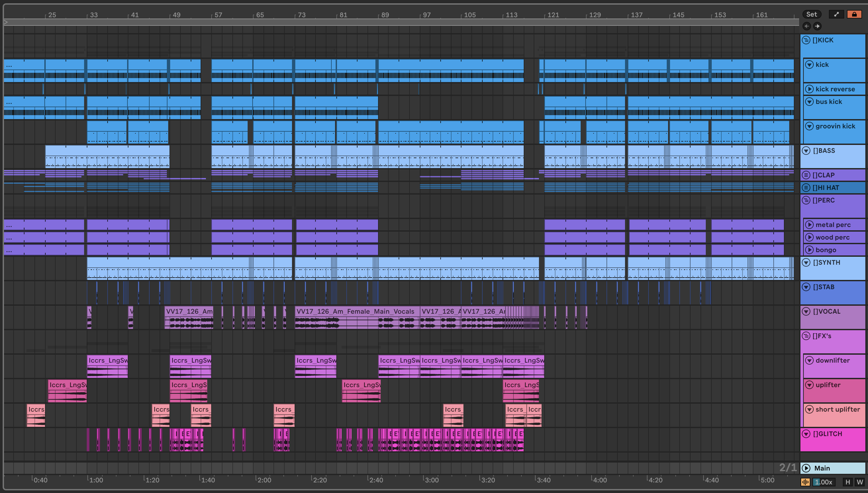Click the 1.00x speed value box
Viewport: 868px width, 493px height.
pyautogui.click(x=824, y=482)
